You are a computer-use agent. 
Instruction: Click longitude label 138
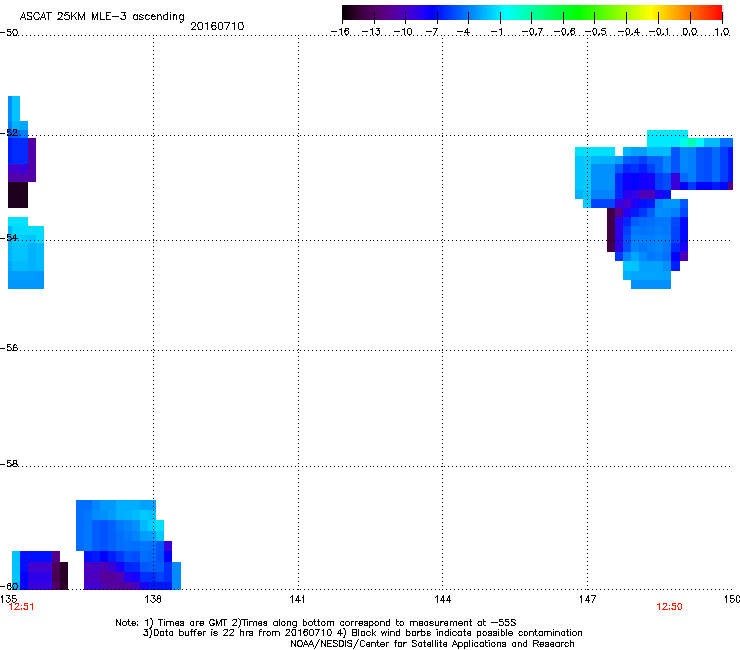point(153,599)
